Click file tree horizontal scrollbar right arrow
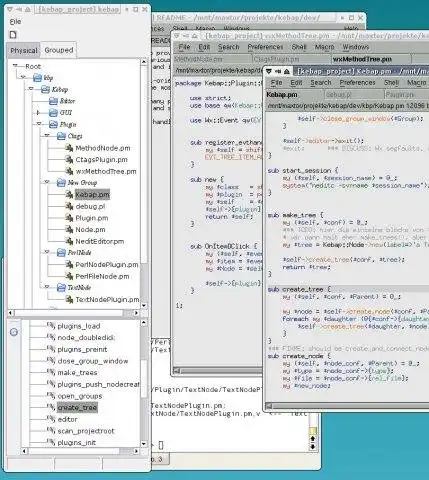Screen dimensions: 429x480 click(136, 313)
